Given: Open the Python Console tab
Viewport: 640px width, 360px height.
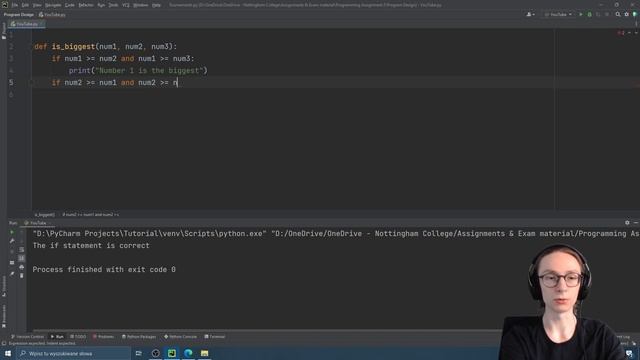Looking at the screenshot, I should pos(180,337).
